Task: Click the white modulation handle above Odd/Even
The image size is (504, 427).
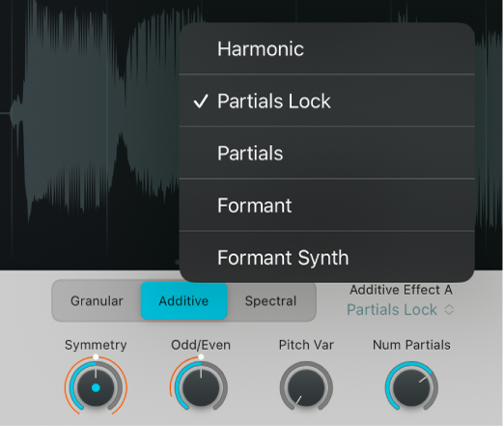Action: click(x=201, y=356)
